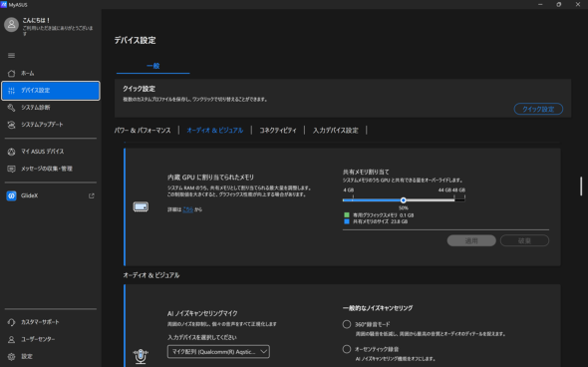
Task: Open 設定 in sidebar bottom
Action: (x=51, y=356)
